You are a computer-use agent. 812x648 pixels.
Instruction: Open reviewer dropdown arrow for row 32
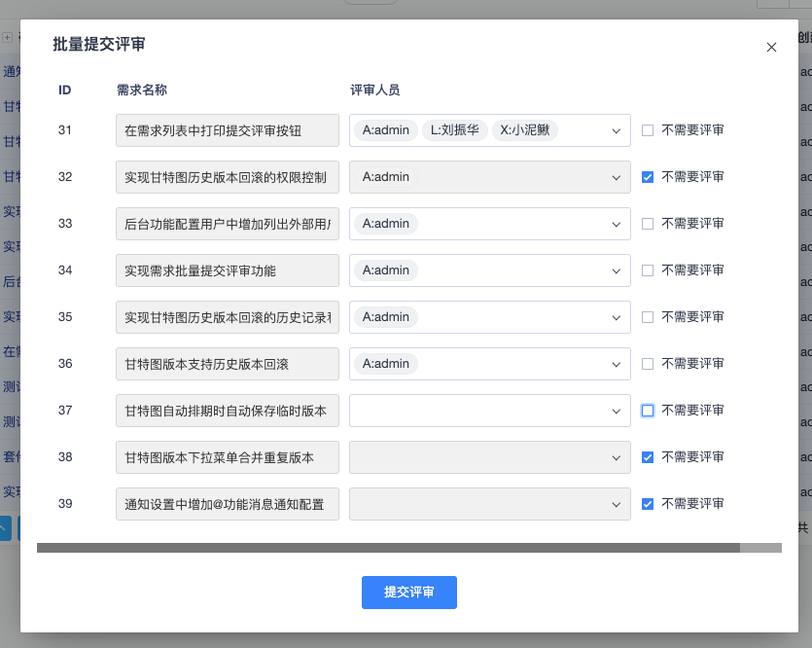click(617, 178)
